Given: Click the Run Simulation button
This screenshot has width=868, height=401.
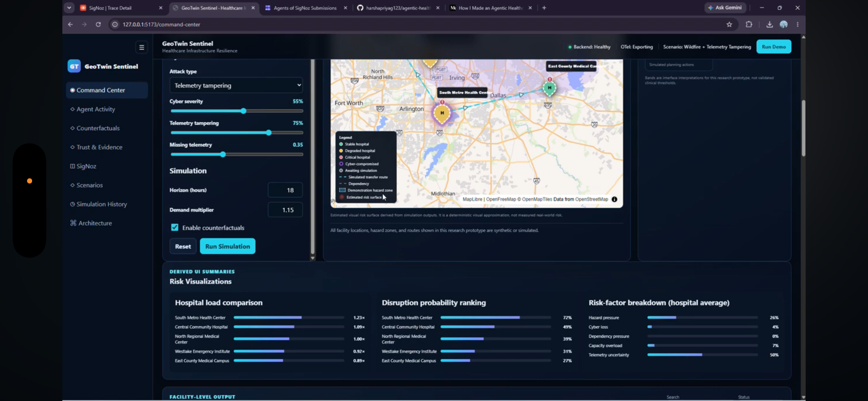Looking at the screenshot, I should click(227, 246).
